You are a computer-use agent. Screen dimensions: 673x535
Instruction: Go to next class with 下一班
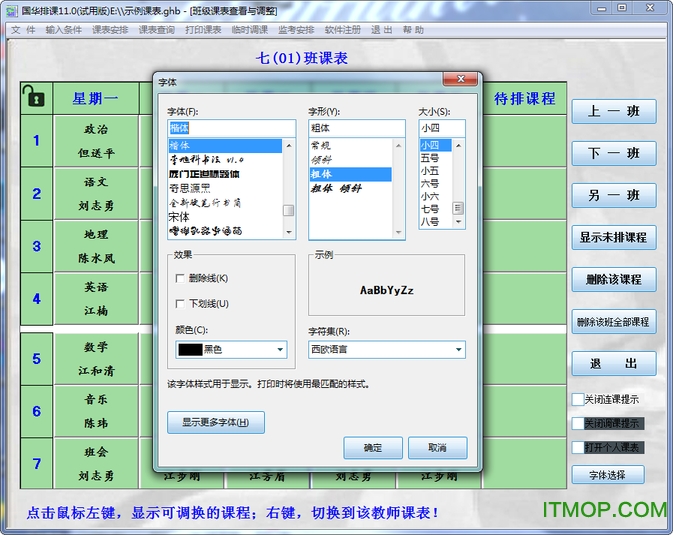[x=614, y=153]
